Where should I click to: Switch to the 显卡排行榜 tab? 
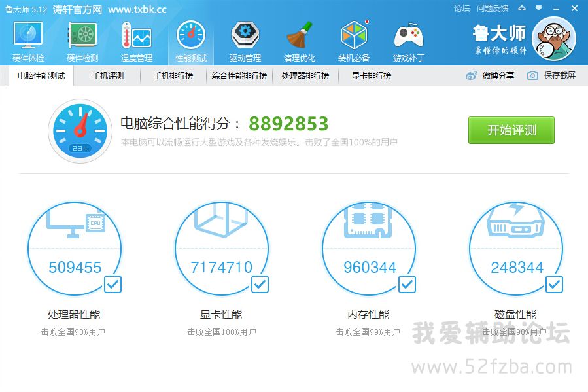[371, 75]
